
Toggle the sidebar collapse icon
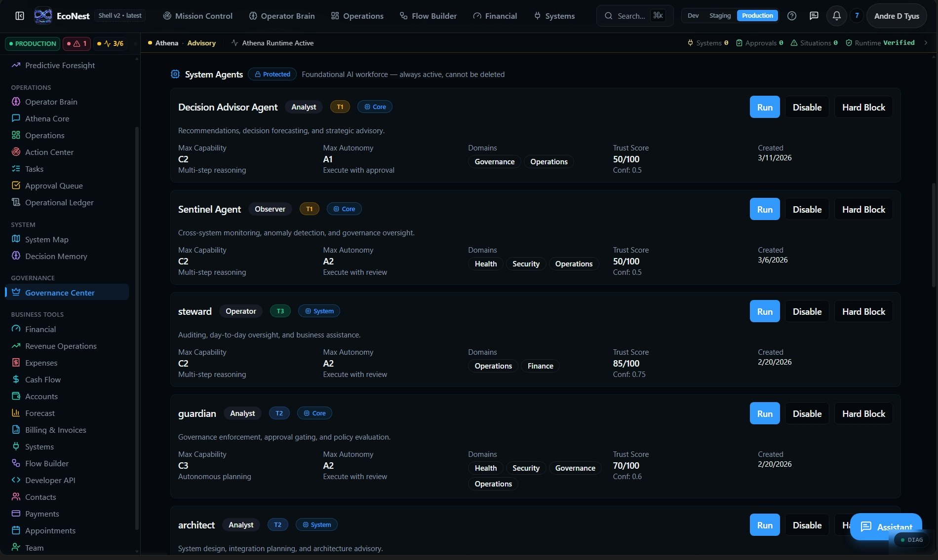(x=20, y=16)
